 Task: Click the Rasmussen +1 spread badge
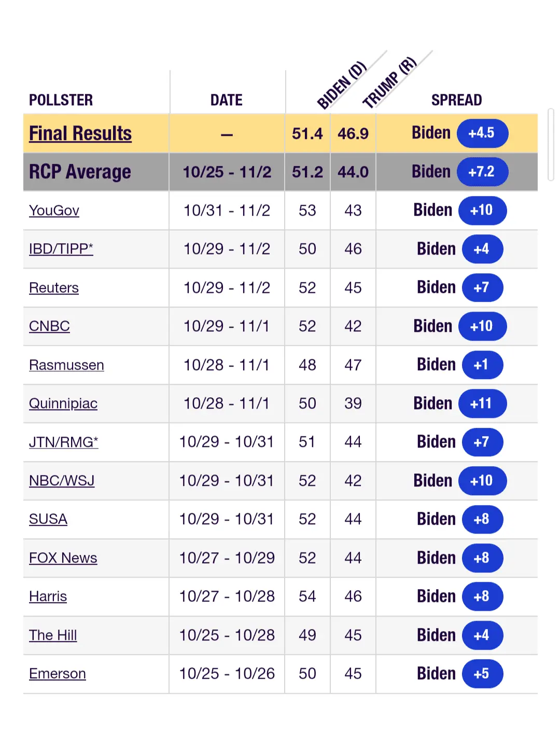click(x=482, y=365)
